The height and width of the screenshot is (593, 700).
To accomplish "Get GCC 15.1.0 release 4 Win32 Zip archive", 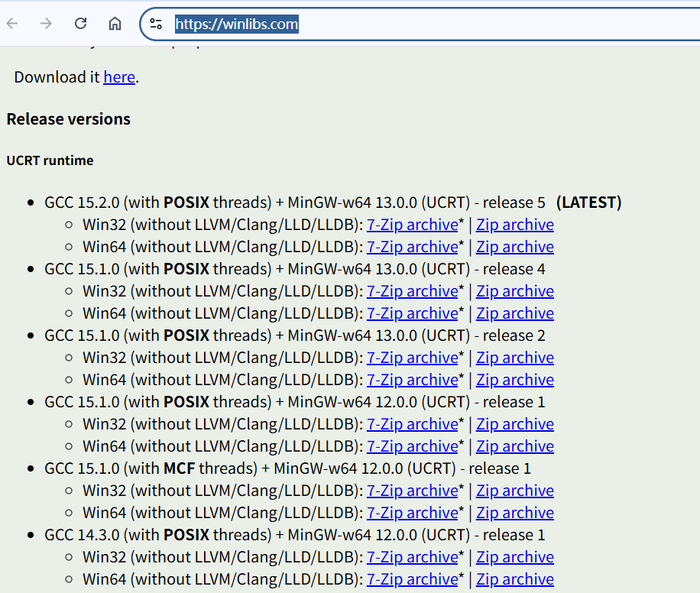I will 514,291.
